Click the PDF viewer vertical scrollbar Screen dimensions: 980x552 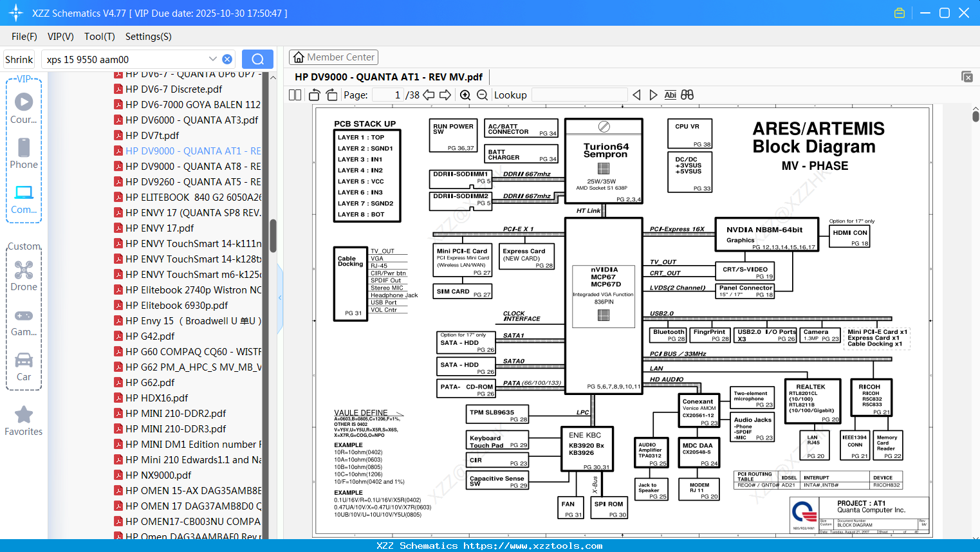(x=975, y=116)
